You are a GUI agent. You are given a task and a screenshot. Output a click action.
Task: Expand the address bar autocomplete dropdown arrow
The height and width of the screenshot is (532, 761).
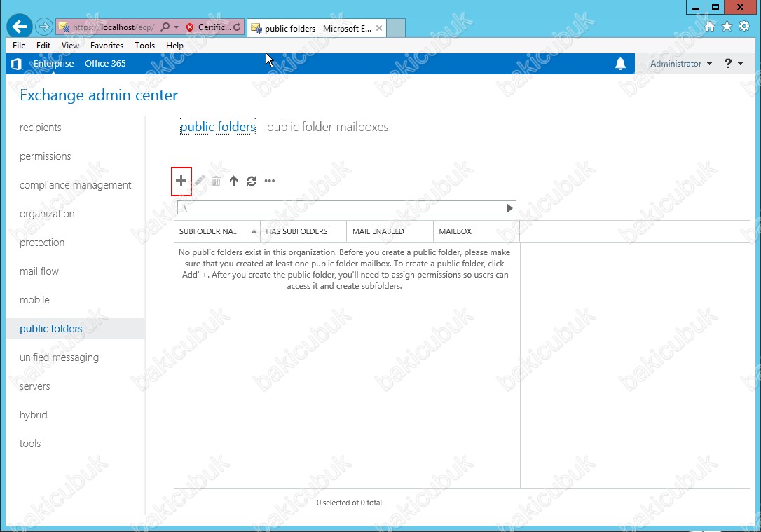click(176, 27)
